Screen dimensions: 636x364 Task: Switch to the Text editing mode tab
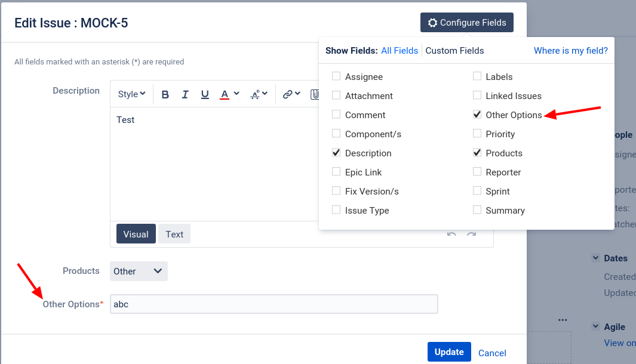click(174, 234)
